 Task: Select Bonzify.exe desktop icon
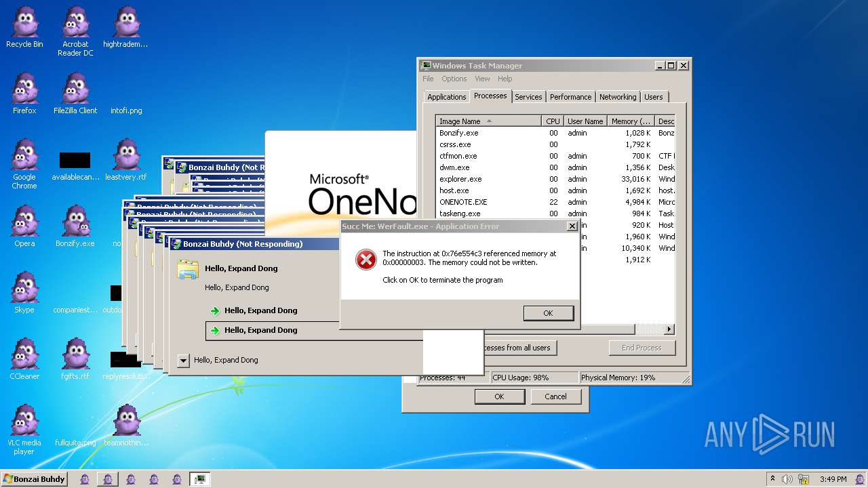click(75, 226)
